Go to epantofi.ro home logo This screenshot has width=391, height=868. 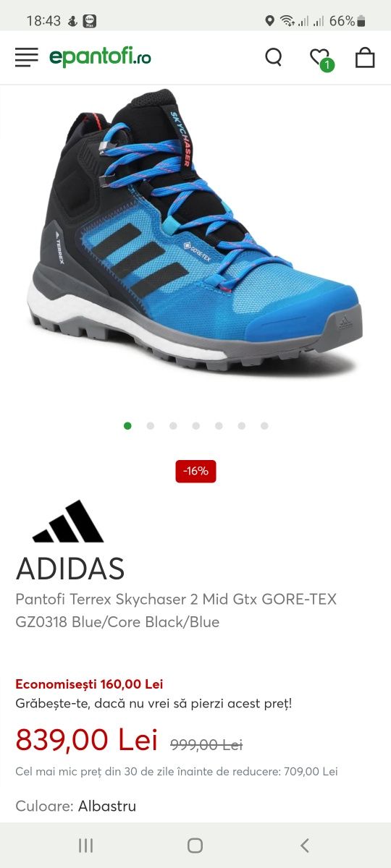coord(100,57)
